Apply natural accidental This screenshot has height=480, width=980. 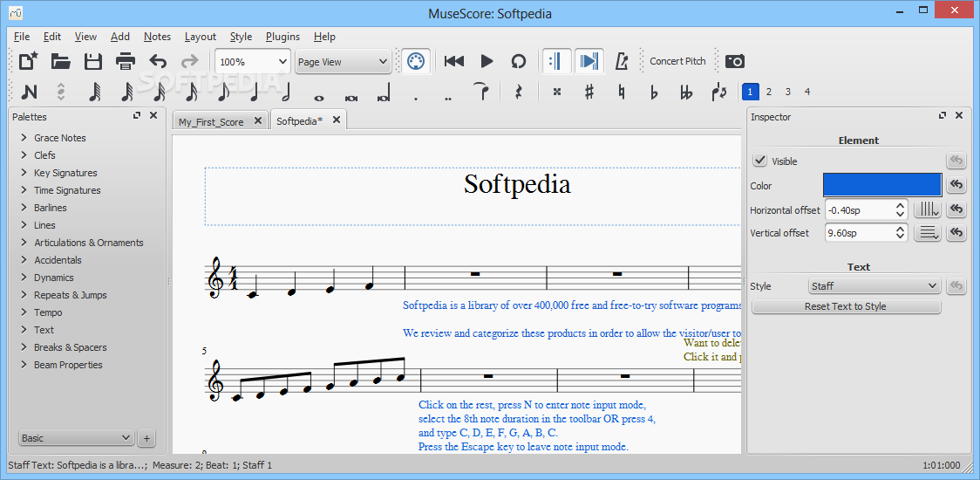622,92
